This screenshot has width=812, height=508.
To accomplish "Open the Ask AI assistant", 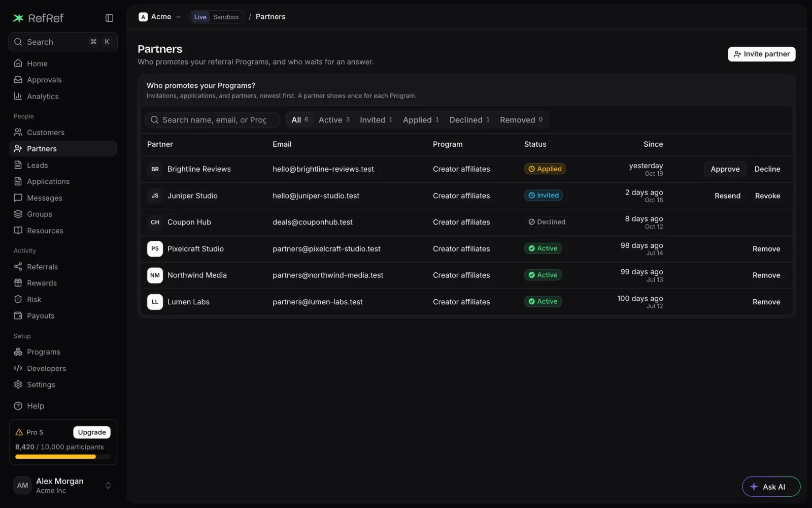I will click(x=771, y=487).
